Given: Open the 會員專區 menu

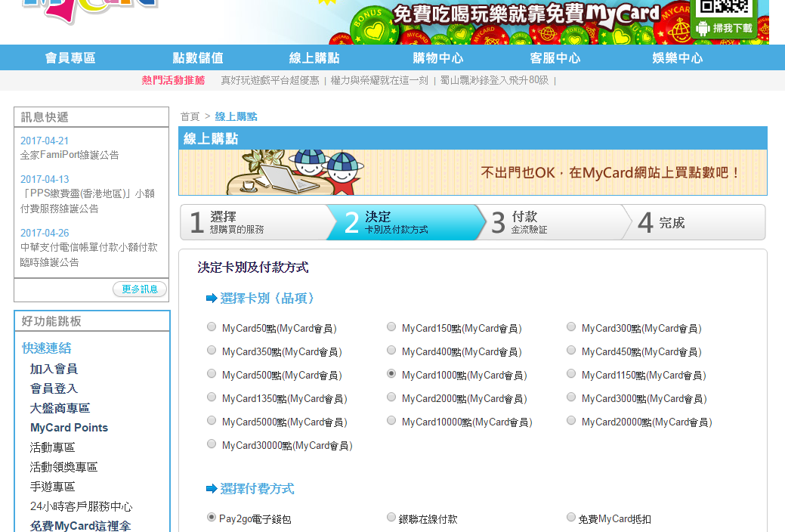Looking at the screenshot, I should 70,58.
